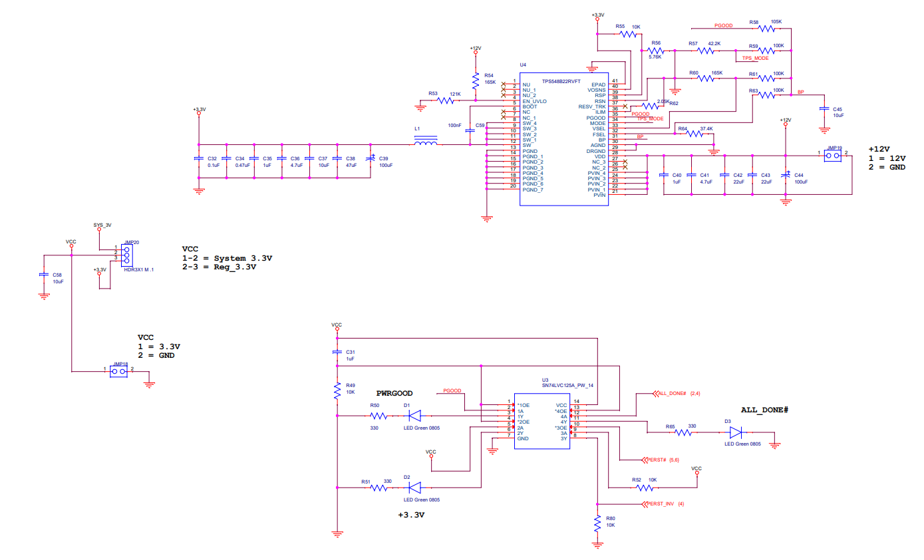Click the PERST# off-page connector arrow
Screen dimensions: 924x560
click(x=645, y=459)
